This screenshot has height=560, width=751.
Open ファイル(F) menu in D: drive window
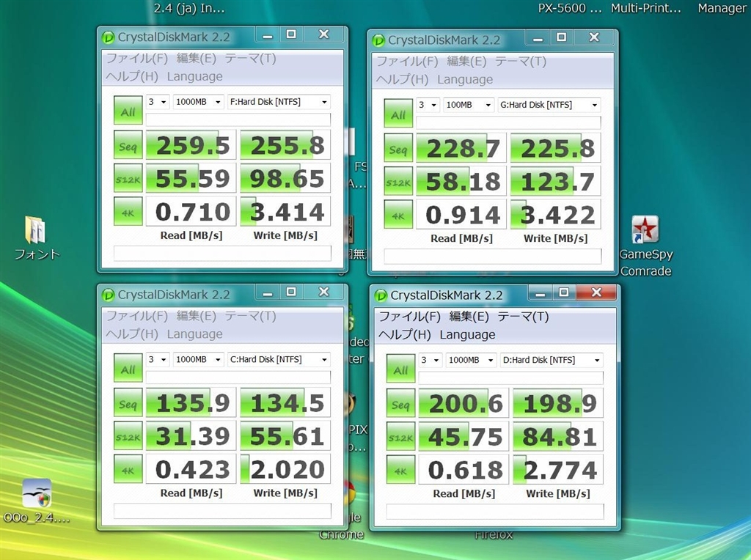(409, 317)
